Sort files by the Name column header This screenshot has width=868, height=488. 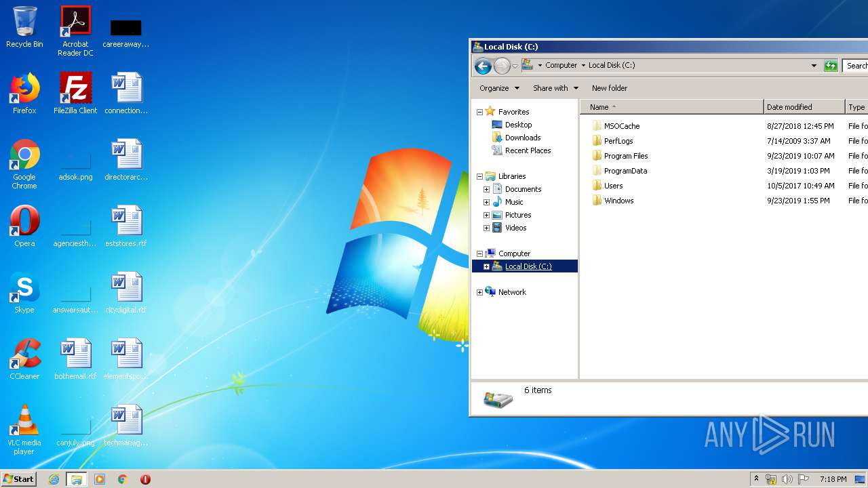pyautogui.click(x=671, y=107)
